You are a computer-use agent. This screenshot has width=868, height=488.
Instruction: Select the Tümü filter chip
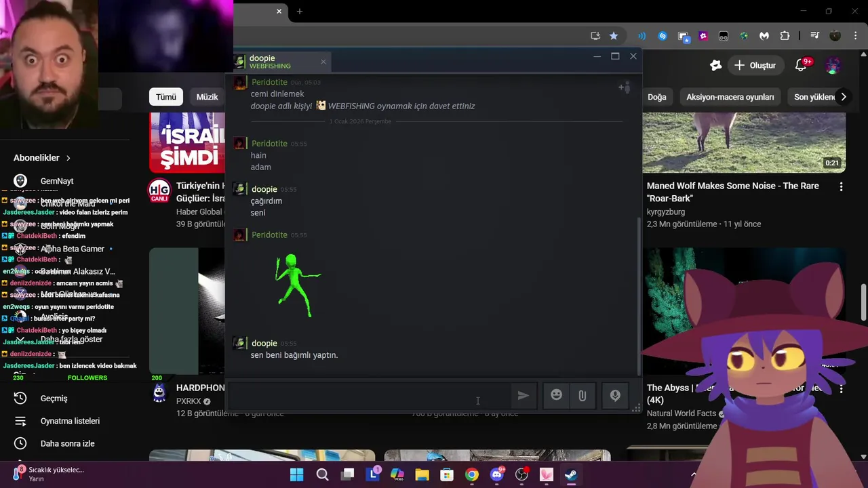(165, 97)
